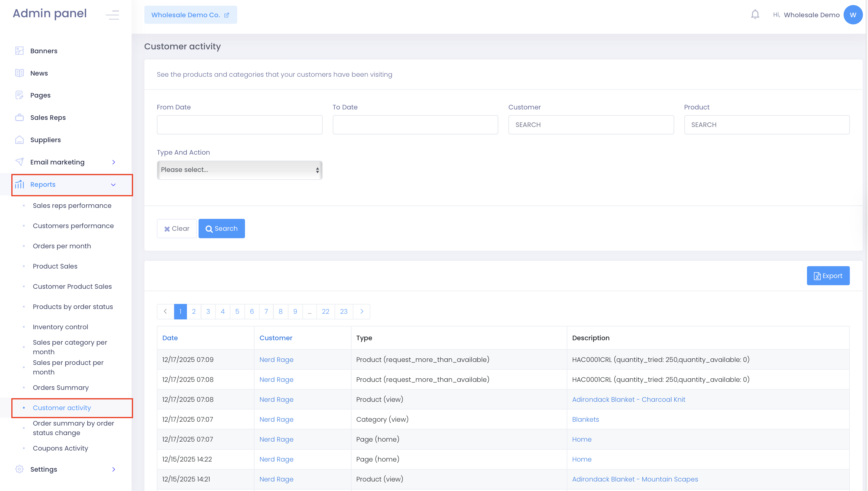
Task: Click the From Date input field
Action: [239, 125]
